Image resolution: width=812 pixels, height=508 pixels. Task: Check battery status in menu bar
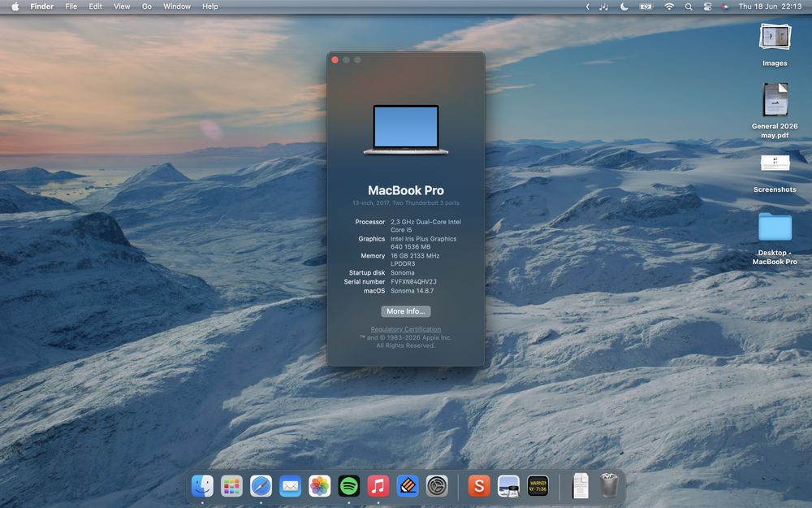(646, 7)
